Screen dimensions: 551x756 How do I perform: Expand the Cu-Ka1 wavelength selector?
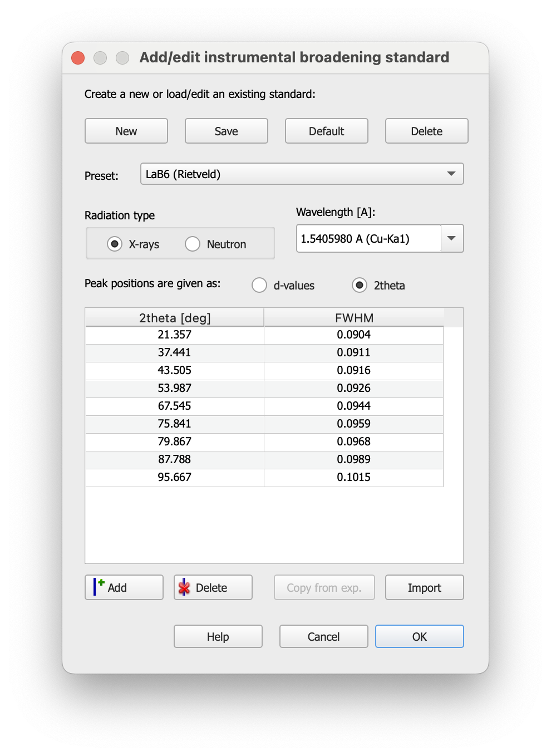pos(452,238)
